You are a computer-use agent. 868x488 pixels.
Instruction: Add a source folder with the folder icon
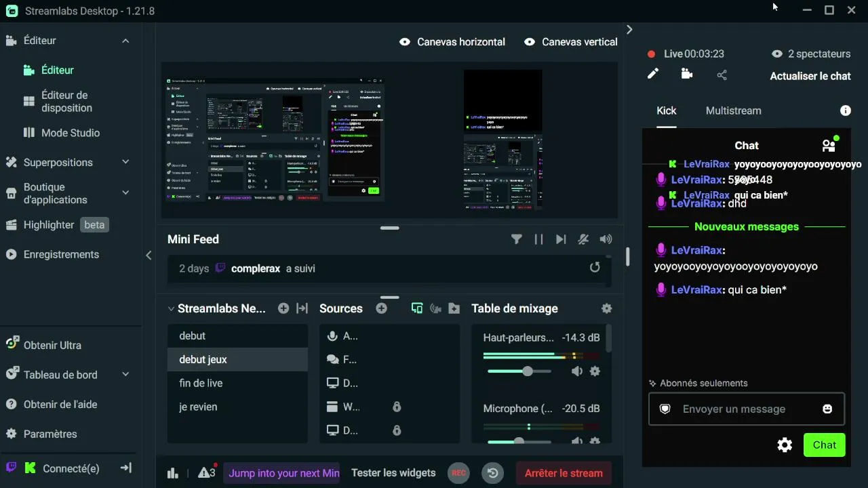point(454,308)
